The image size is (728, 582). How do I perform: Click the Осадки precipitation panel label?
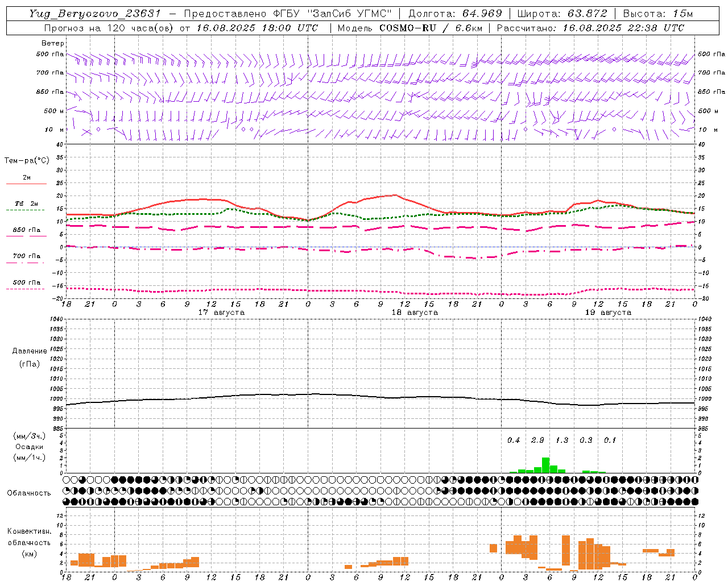coord(30,447)
